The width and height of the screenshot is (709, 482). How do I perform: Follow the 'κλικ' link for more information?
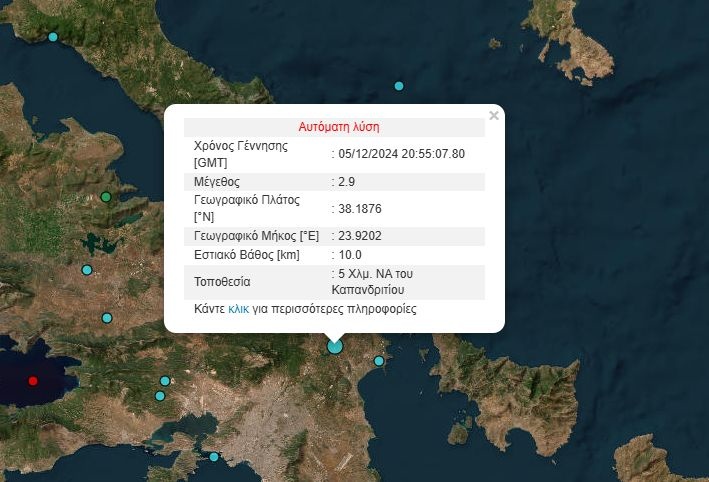click(239, 310)
